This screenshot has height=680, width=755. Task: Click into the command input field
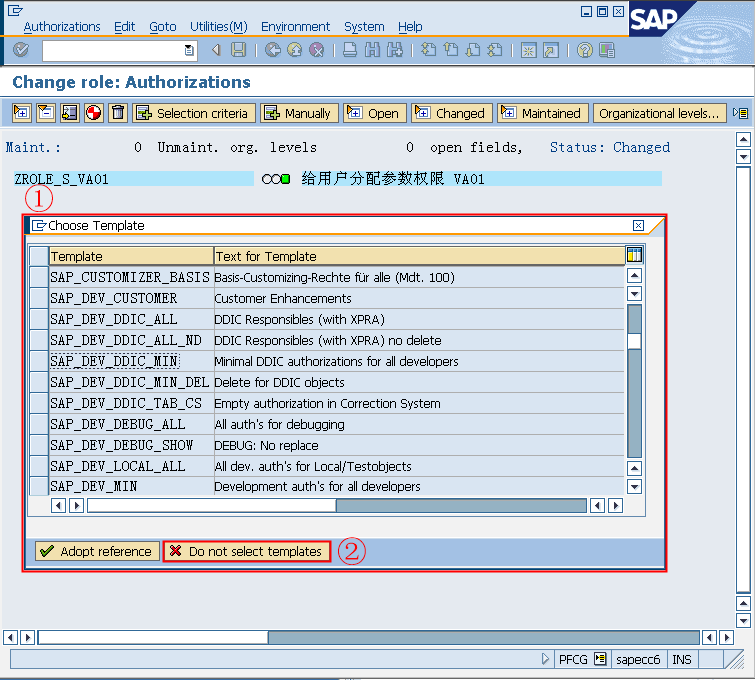[114, 50]
